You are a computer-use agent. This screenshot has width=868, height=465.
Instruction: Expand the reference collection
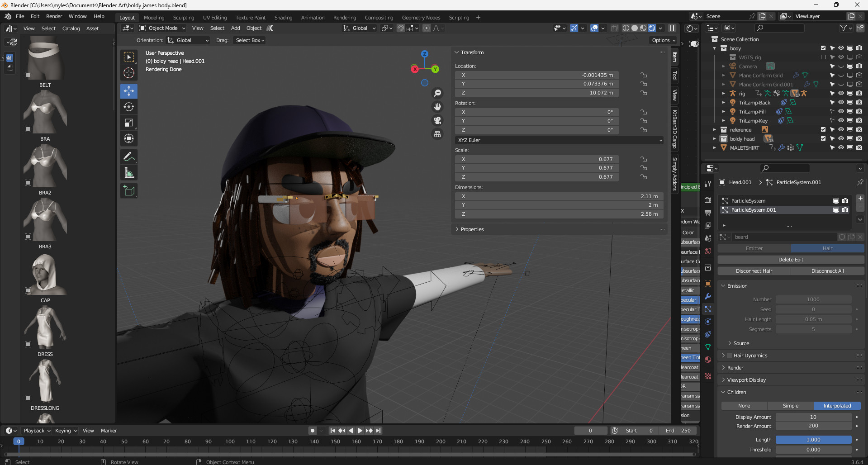tap(715, 130)
